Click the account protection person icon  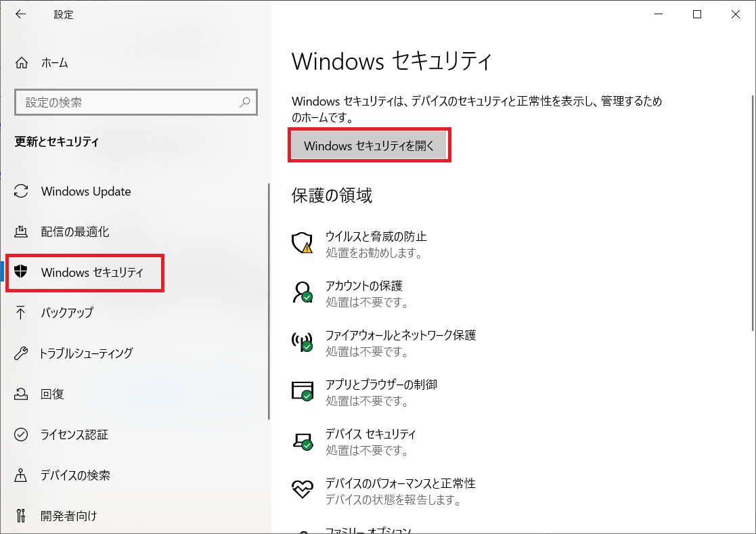tap(303, 292)
